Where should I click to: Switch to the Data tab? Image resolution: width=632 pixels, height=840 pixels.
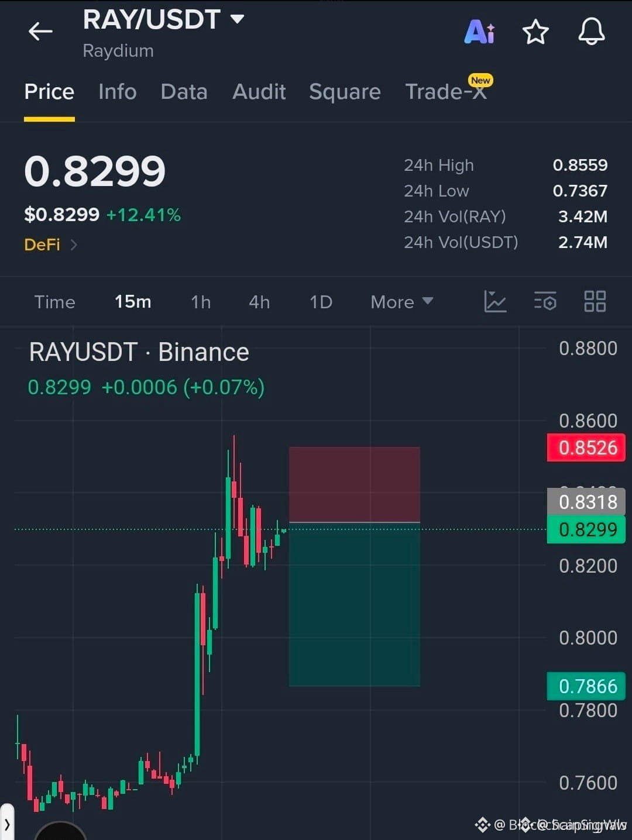(184, 92)
